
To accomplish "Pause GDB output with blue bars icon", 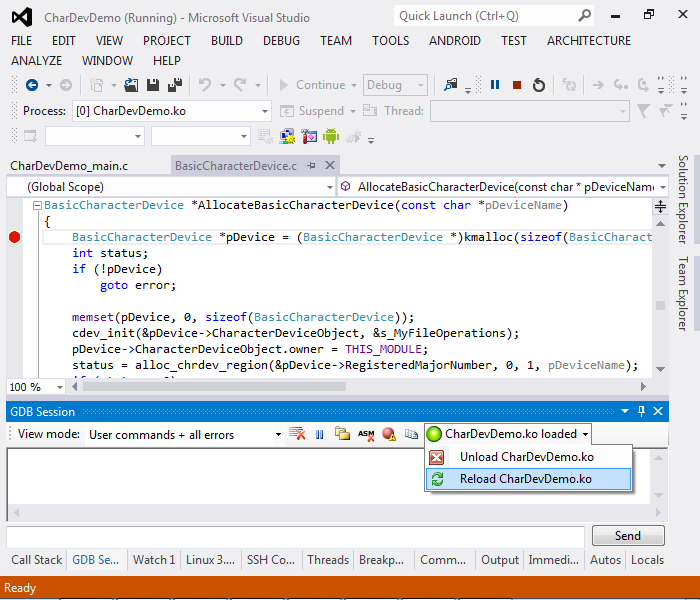I will [320, 434].
